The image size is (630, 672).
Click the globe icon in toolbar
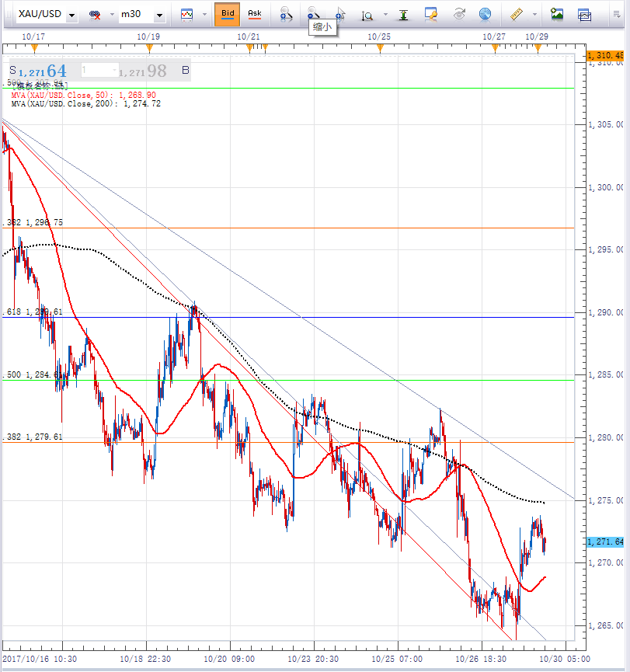[x=485, y=14]
